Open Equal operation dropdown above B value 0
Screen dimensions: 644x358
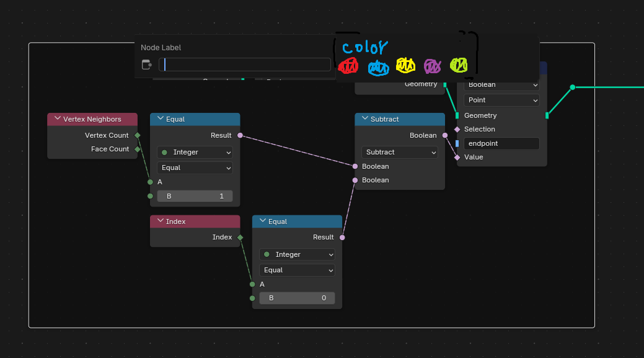[x=298, y=270]
